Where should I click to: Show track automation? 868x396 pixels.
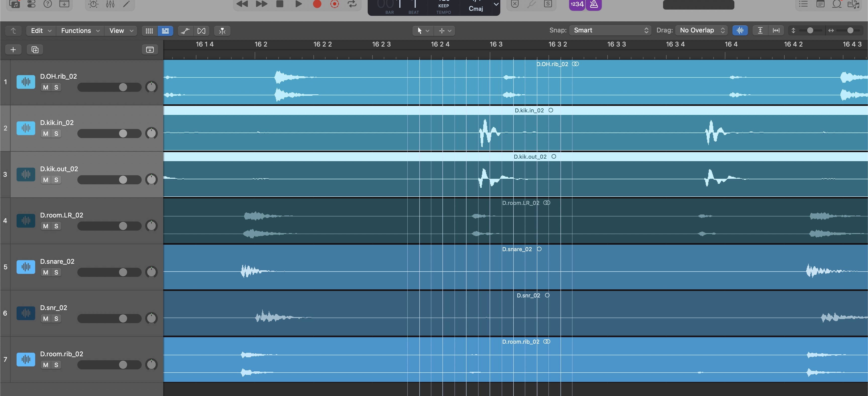coord(185,31)
